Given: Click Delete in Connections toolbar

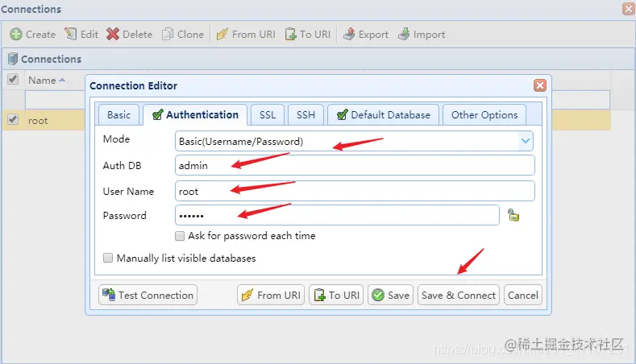Looking at the screenshot, I should pos(130,35).
